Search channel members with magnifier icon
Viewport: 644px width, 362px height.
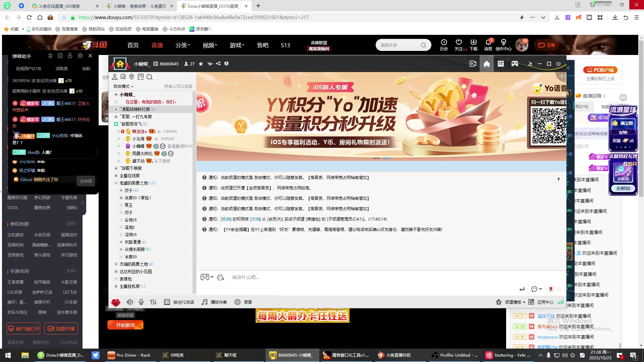point(150,77)
